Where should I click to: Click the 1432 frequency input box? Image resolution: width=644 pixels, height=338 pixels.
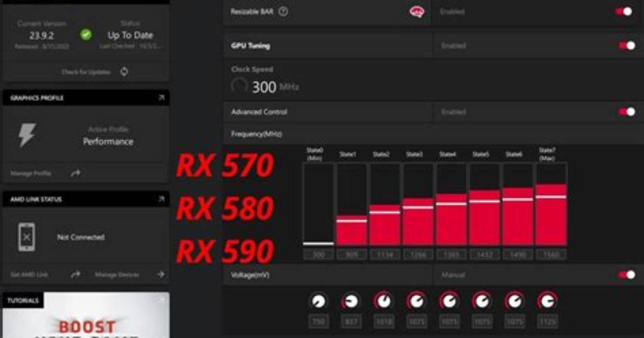(x=485, y=255)
